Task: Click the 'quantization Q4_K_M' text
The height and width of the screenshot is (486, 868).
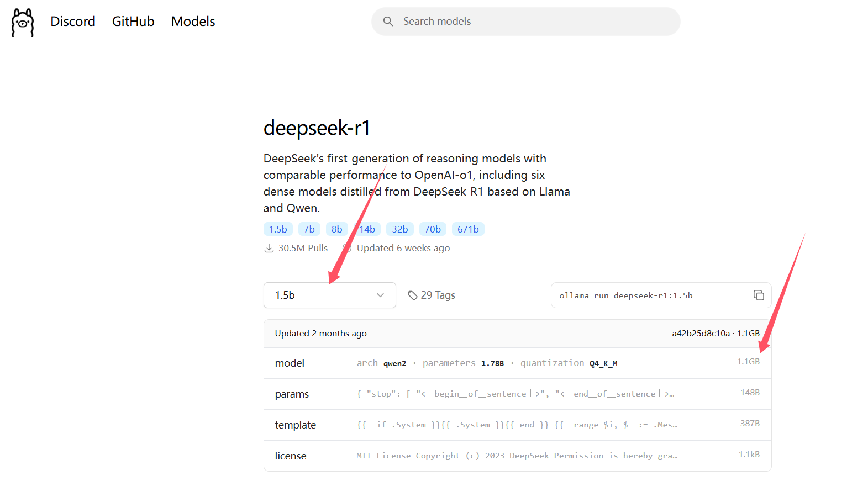Action: [569, 363]
